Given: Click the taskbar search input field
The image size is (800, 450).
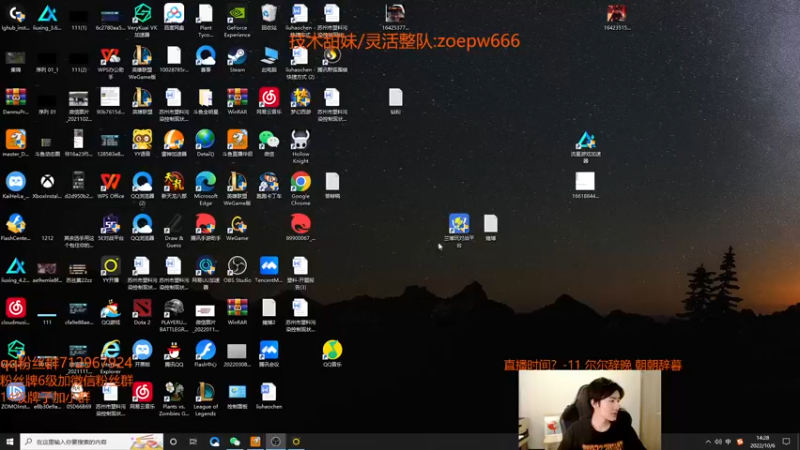Looking at the screenshot, I should point(92,441).
